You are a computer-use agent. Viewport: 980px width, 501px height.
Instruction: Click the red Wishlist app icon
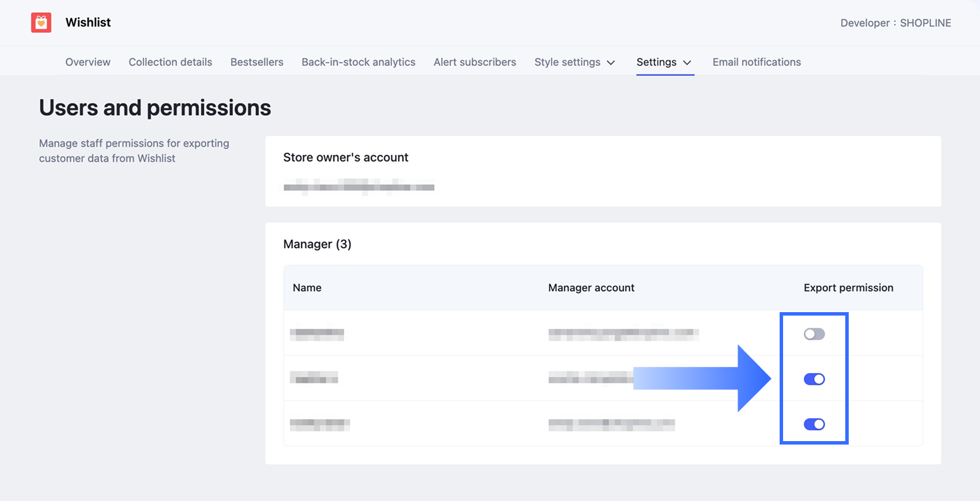[x=41, y=22]
